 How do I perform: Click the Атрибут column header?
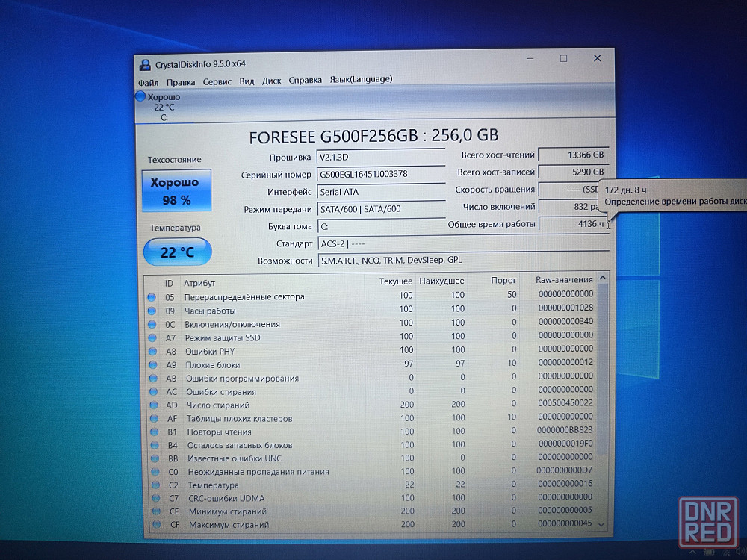(272, 282)
